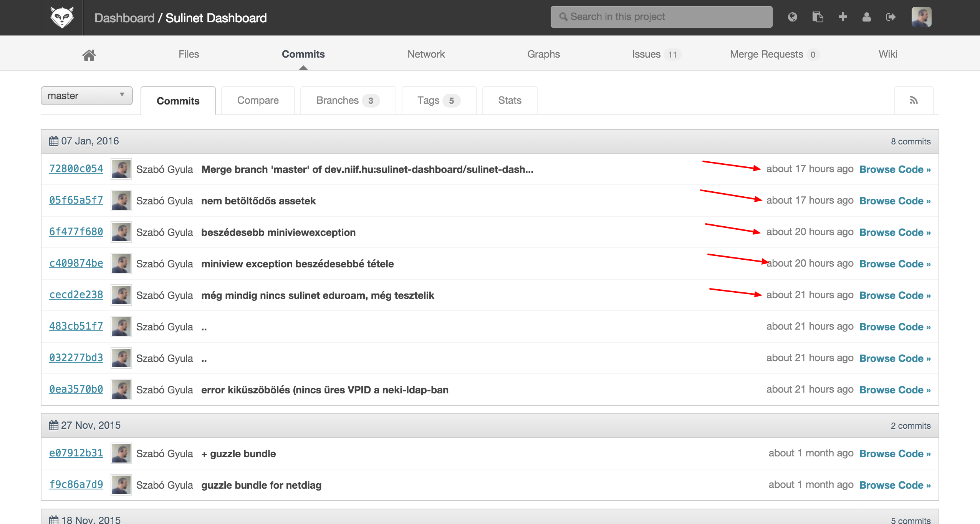Open commit hash 483cb51f7
The width and height of the screenshot is (980, 524).
pos(76,326)
